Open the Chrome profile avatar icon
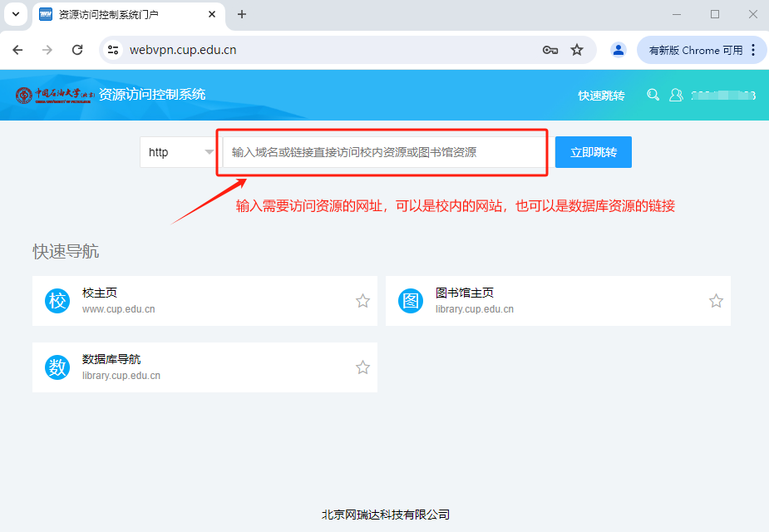Screen dimensions: 769x532 (x=618, y=50)
